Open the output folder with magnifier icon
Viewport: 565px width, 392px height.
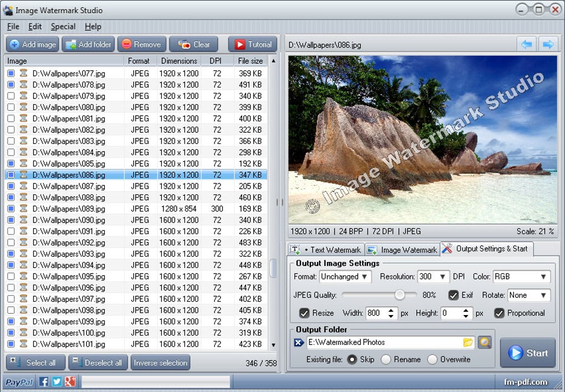point(485,342)
